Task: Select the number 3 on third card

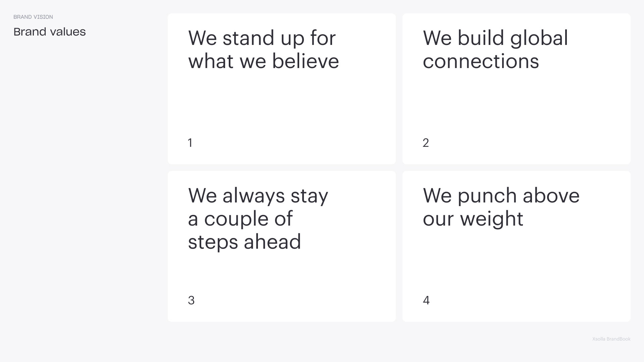Action: [191, 301]
